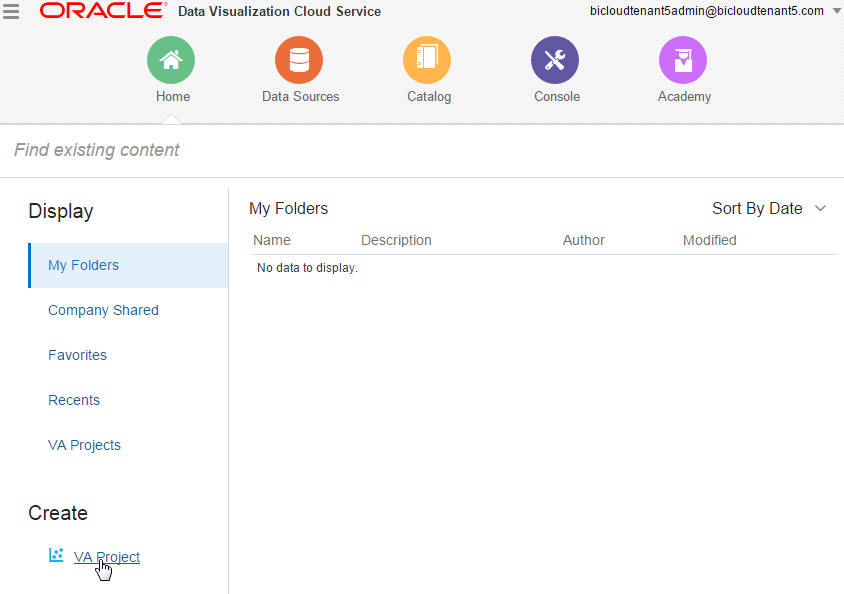Click the Author column header
Image resolution: width=844 pixels, height=594 pixels.
(x=583, y=240)
